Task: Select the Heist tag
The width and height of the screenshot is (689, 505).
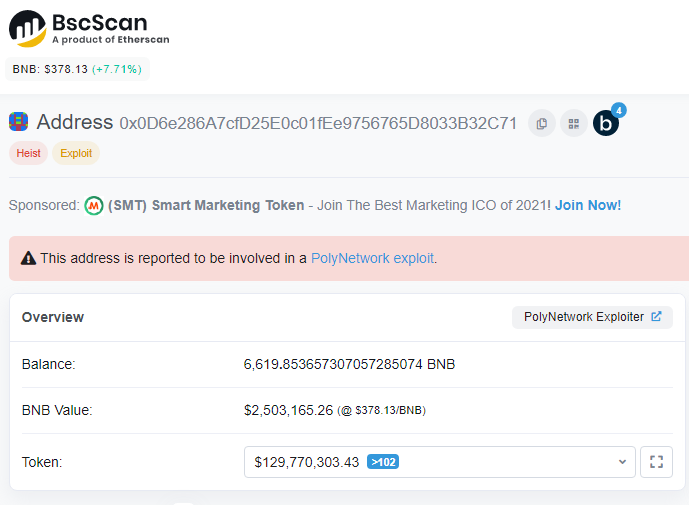Action: pyautogui.click(x=29, y=153)
